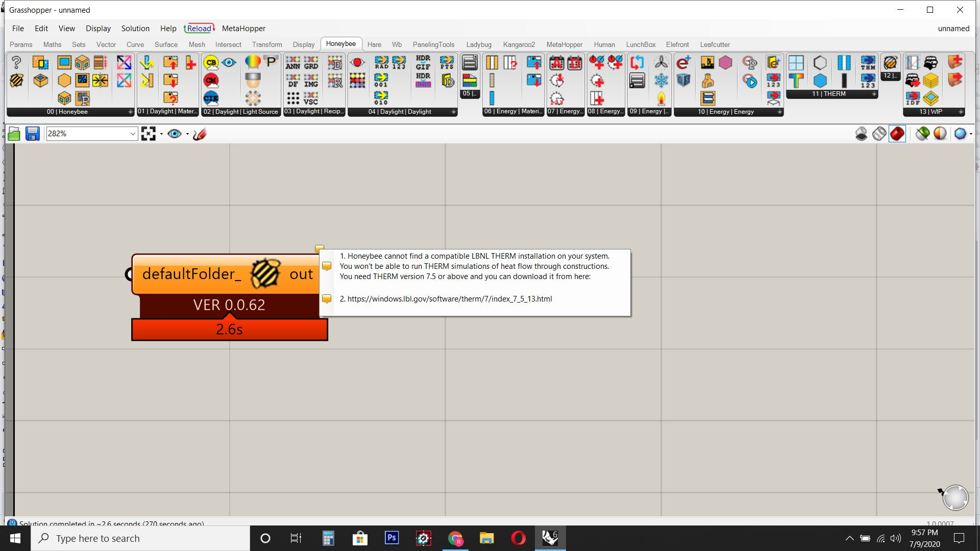Expand the 00 | Honeybee panel
The width and height of the screenshot is (980, 551).
130,112
